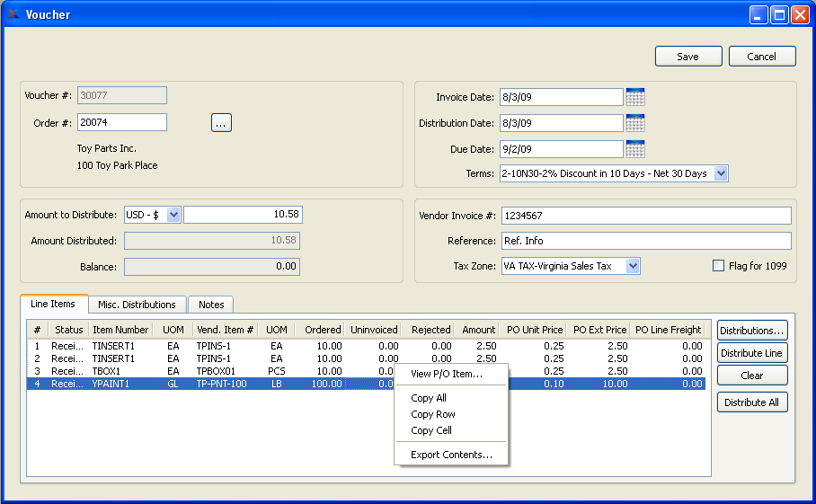Click the Order # lookup ellipsis button
The width and height of the screenshot is (816, 504).
[x=221, y=123]
